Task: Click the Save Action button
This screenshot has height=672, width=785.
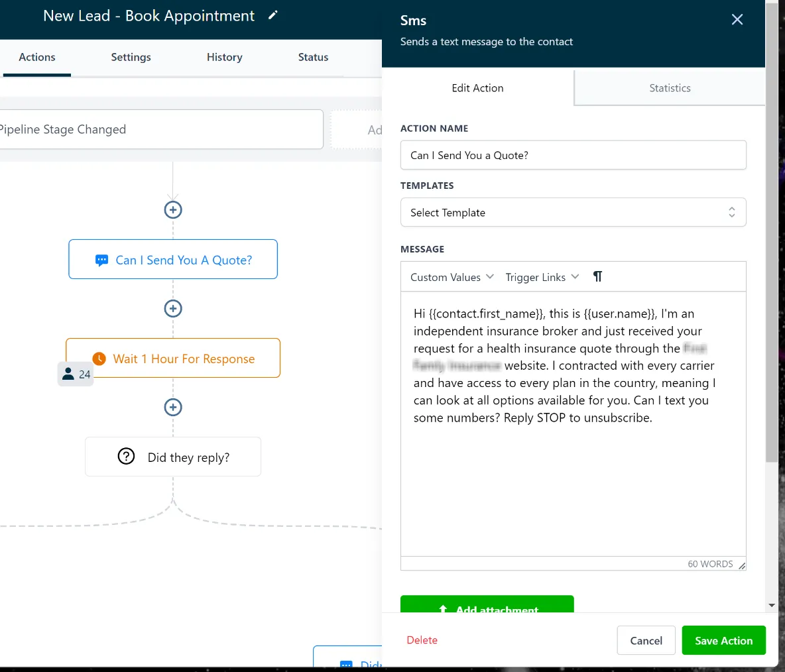Action: point(723,640)
